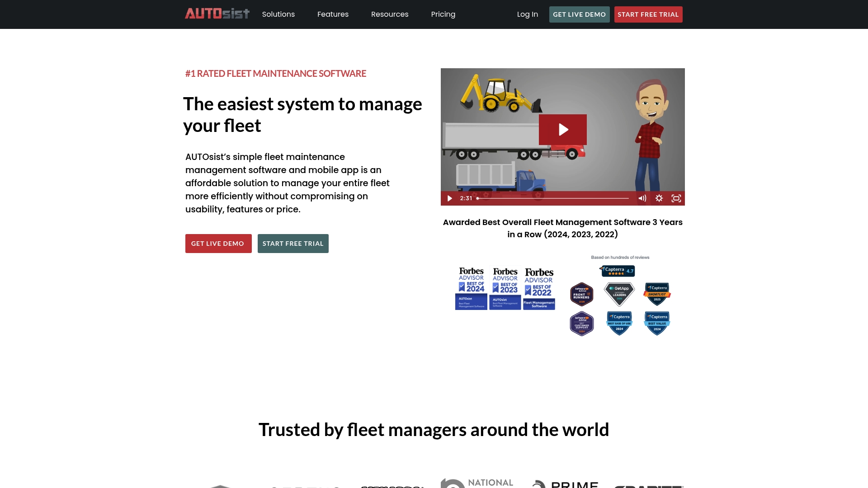
Task: Click the Capterra 4.7 rating badge
Action: point(617,271)
